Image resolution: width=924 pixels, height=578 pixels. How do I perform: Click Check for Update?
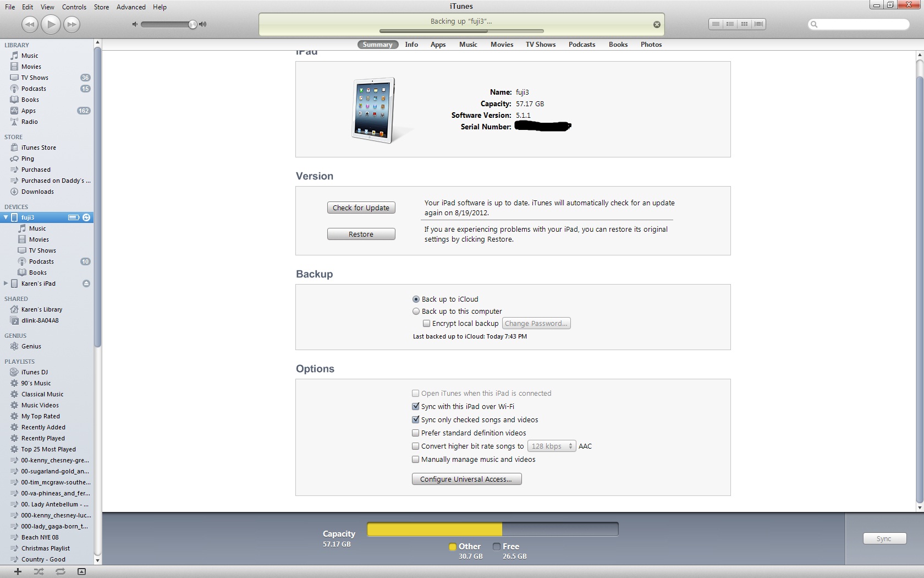361,208
